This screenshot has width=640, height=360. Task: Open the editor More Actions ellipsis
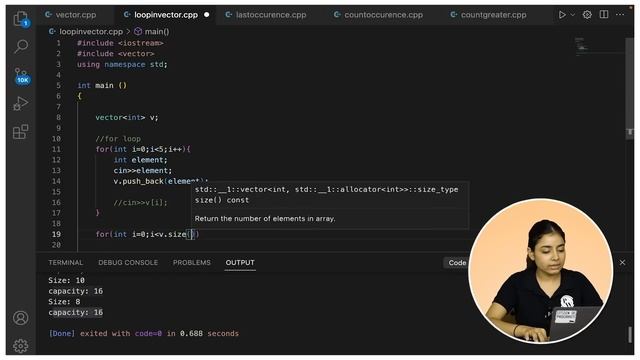[x=620, y=15]
